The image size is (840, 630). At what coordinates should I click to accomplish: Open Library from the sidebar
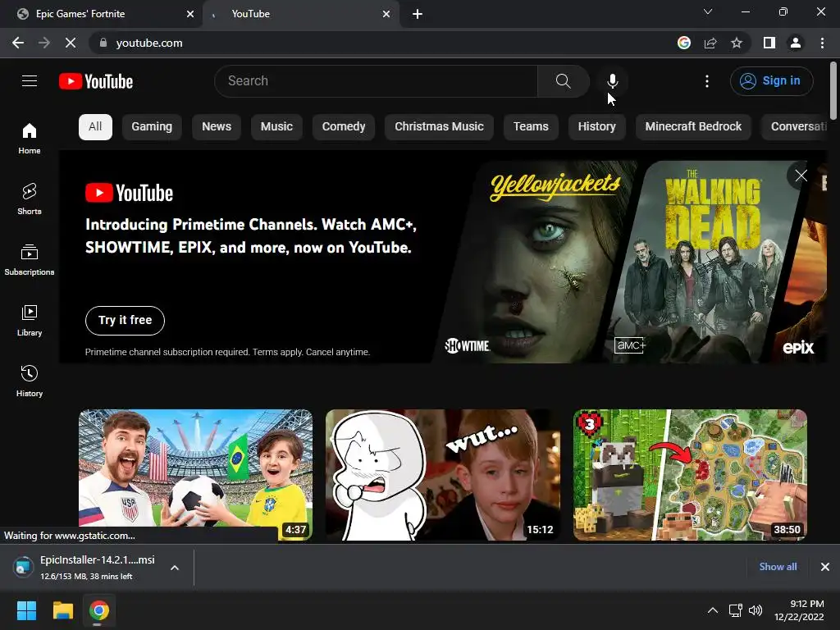pos(30,320)
